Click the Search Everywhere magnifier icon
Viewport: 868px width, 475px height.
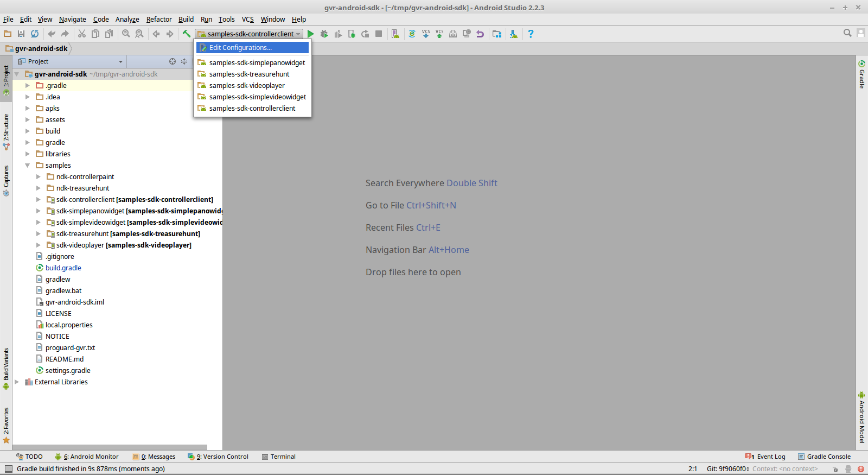847,33
